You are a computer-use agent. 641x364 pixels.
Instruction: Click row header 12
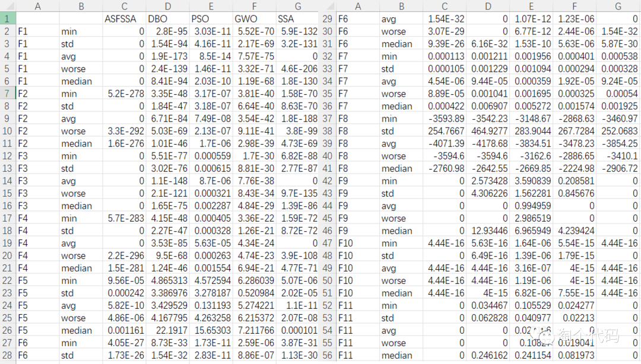[8, 156]
